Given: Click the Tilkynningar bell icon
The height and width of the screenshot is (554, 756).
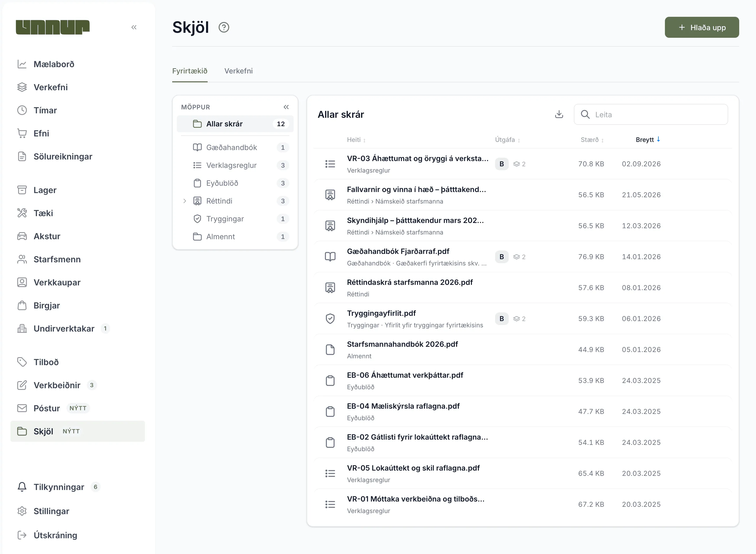Looking at the screenshot, I should point(22,487).
